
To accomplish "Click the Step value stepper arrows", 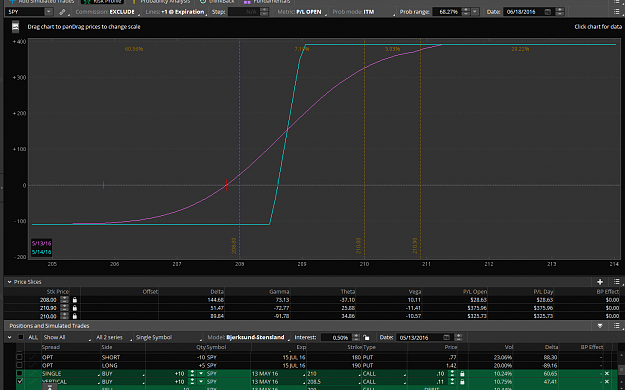I will (x=264, y=12).
